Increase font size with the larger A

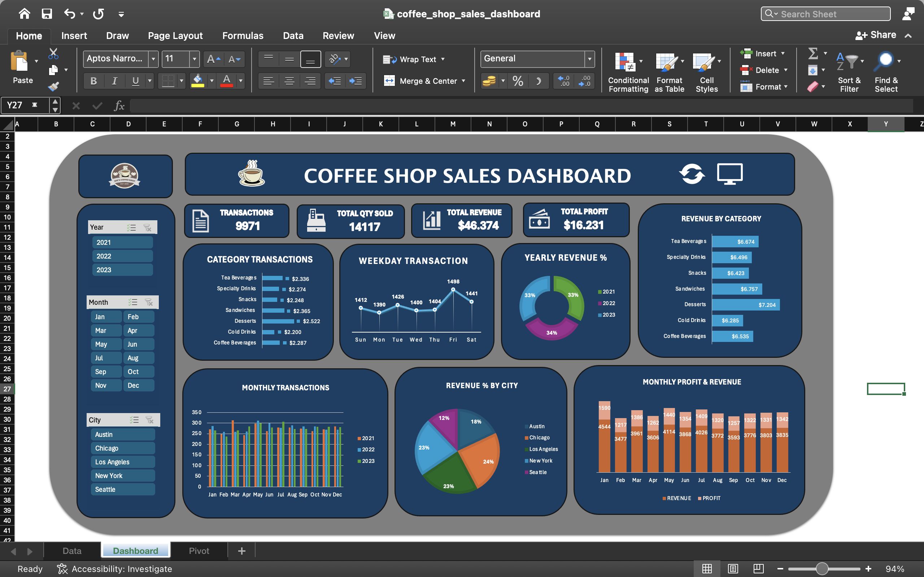pyautogui.click(x=213, y=59)
